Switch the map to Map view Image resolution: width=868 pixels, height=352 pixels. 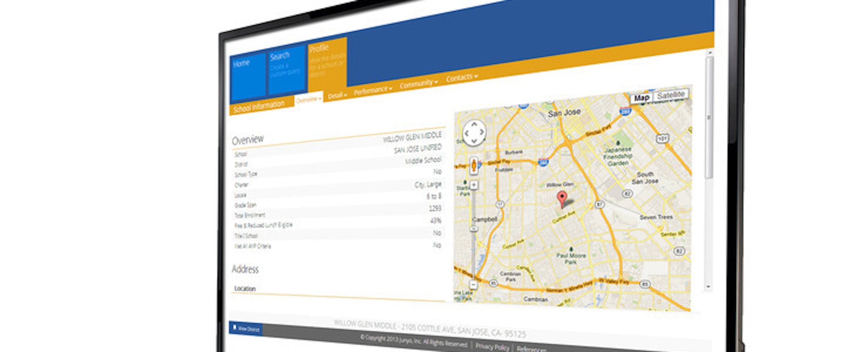pyautogui.click(x=641, y=98)
